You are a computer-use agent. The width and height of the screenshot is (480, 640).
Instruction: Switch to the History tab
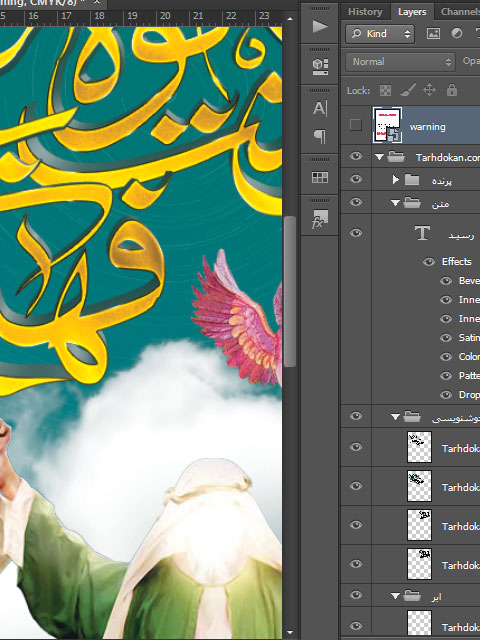click(x=365, y=12)
